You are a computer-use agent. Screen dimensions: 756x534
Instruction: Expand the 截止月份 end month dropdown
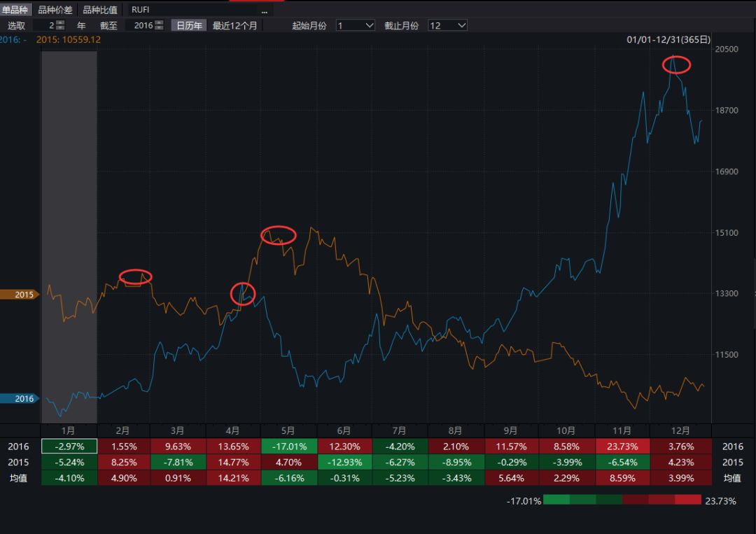pos(447,25)
